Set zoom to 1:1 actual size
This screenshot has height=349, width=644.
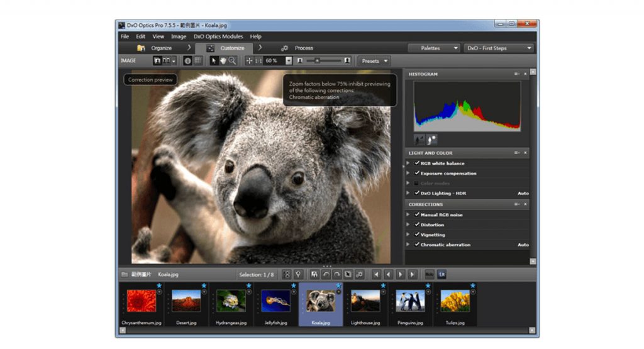point(258,61)
